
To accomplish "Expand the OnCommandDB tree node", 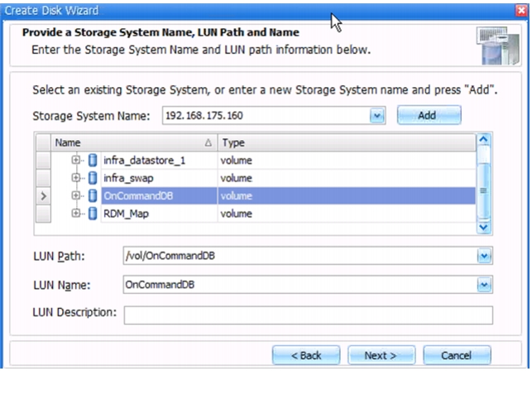I will (75, 195).
